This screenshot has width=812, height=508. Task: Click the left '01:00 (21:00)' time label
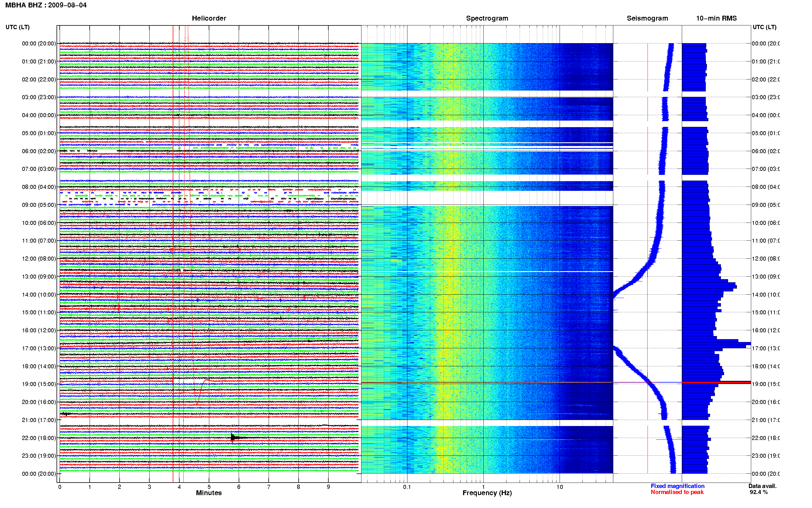tap(39, 61)
